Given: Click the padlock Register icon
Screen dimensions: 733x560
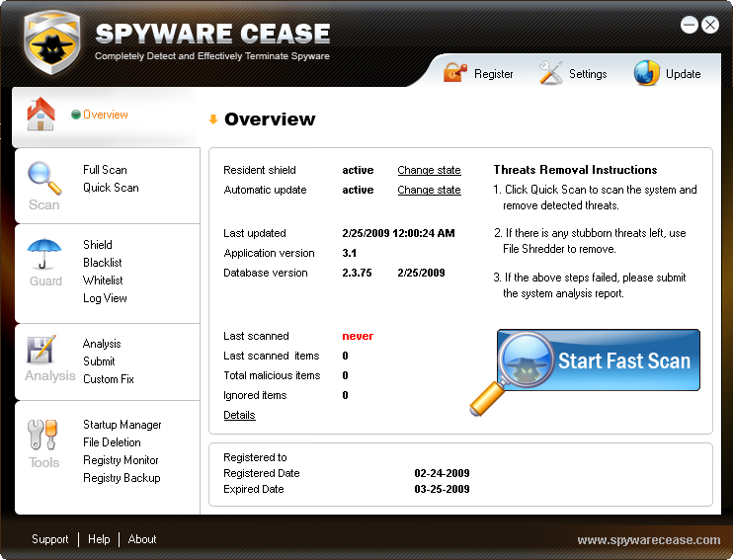Looking at the screenshot, I should (x=454, y=73).
